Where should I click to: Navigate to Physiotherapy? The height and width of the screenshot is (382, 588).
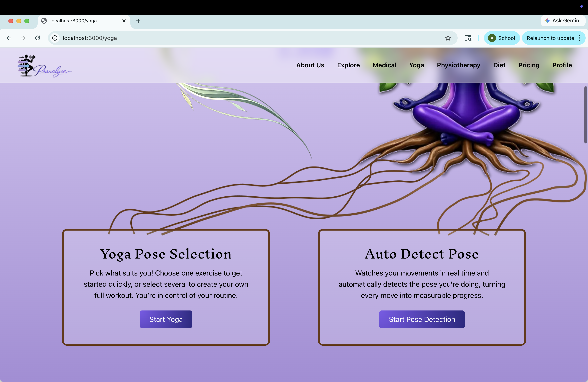459,65
